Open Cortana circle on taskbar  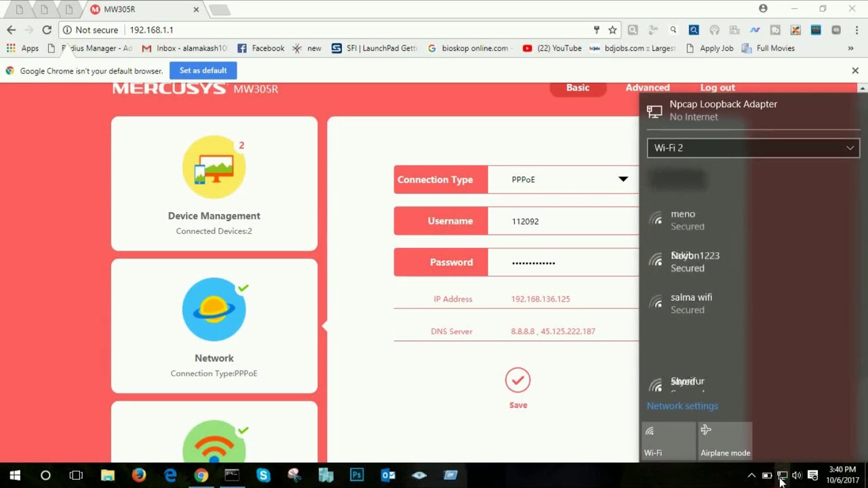point(45,475)
